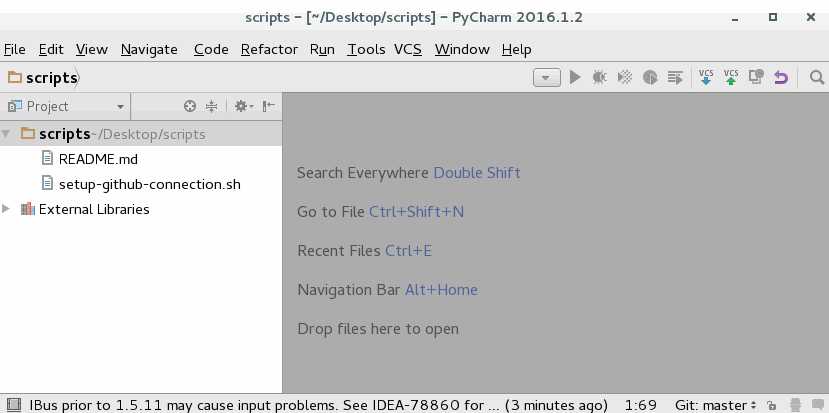Hide the Project tool window
Viewport: 829px width, 413px height.
269,106
